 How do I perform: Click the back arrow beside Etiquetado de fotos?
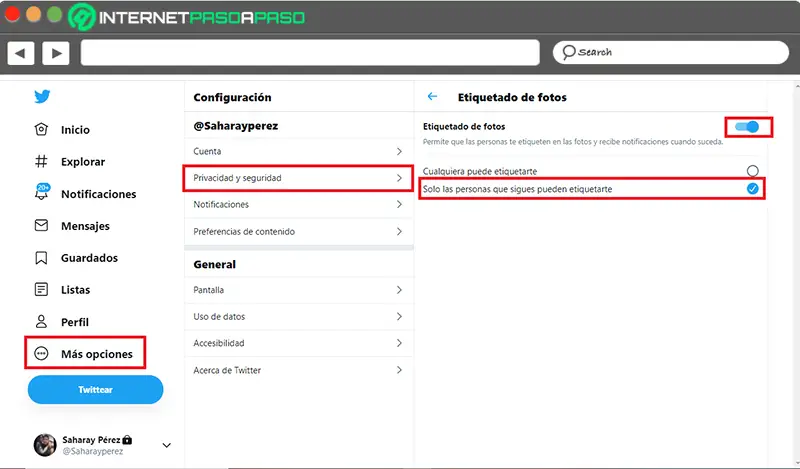pos(433,97)
